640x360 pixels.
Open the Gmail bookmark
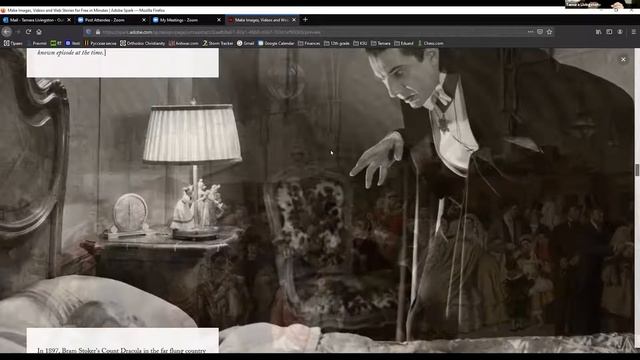(x=246, y=43)
